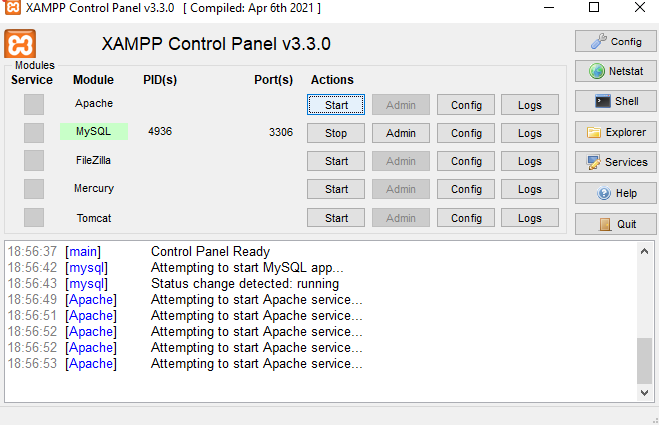The height and width of the screenshot is (425, 659).
Task: View Logs for Mercury module
Action: tap(530, 189)
